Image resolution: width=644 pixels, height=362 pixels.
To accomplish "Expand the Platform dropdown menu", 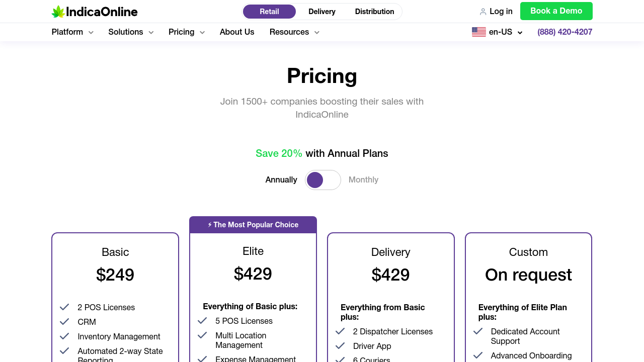I will click(x=72, y=32).
